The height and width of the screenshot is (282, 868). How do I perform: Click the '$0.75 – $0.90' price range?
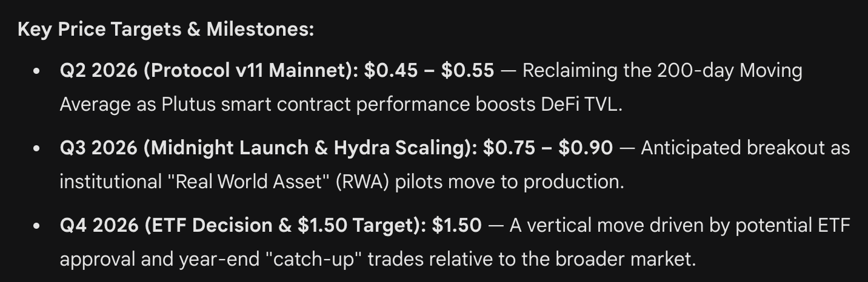point(548,148)
